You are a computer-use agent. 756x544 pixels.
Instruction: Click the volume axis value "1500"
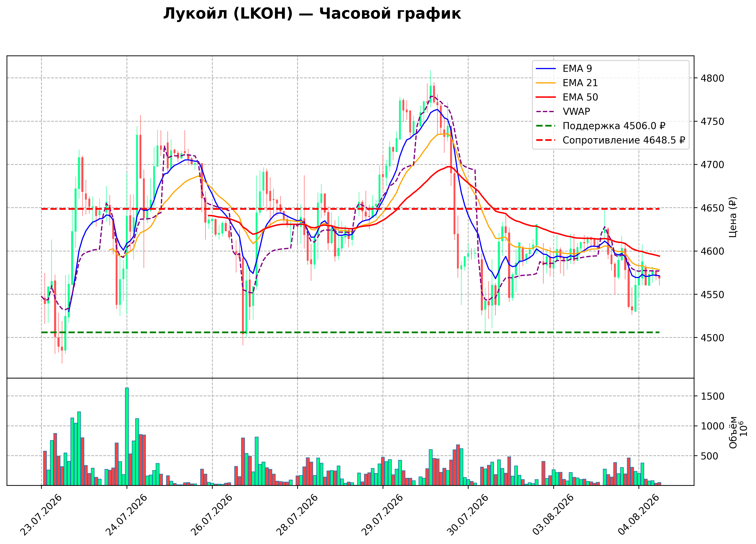[712, 396]
